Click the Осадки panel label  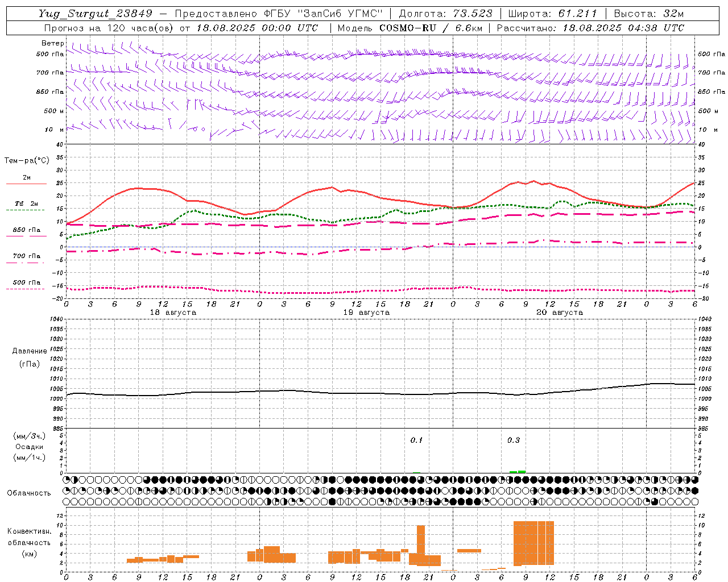tap(30, 447)
